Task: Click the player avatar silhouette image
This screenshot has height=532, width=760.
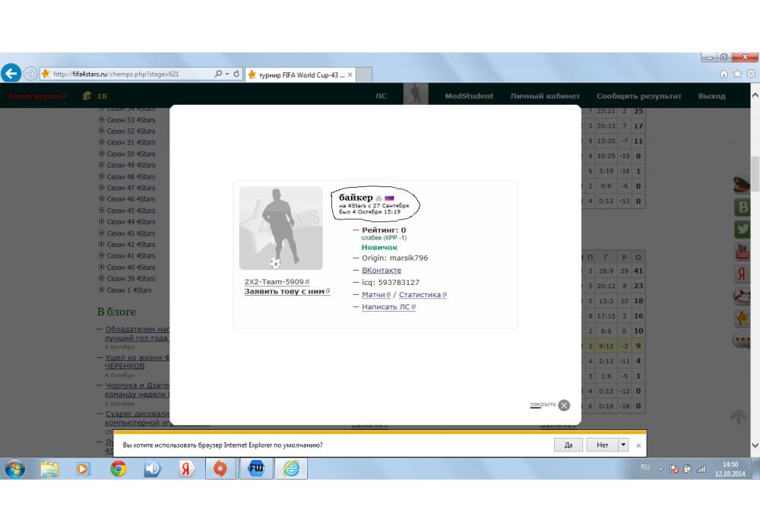Action: (x=280, y=228)
